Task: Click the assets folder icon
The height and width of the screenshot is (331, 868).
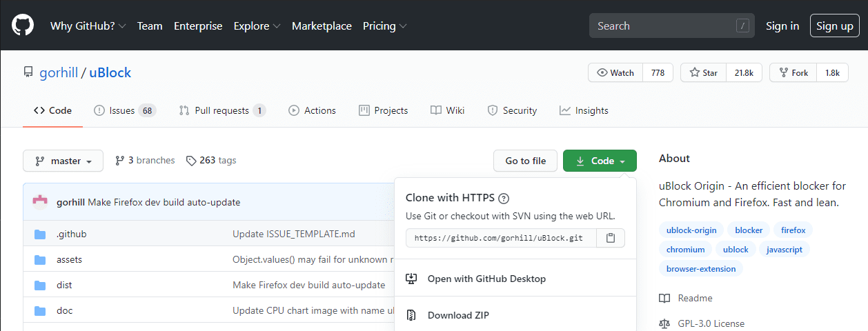Action: coord(40,259)
